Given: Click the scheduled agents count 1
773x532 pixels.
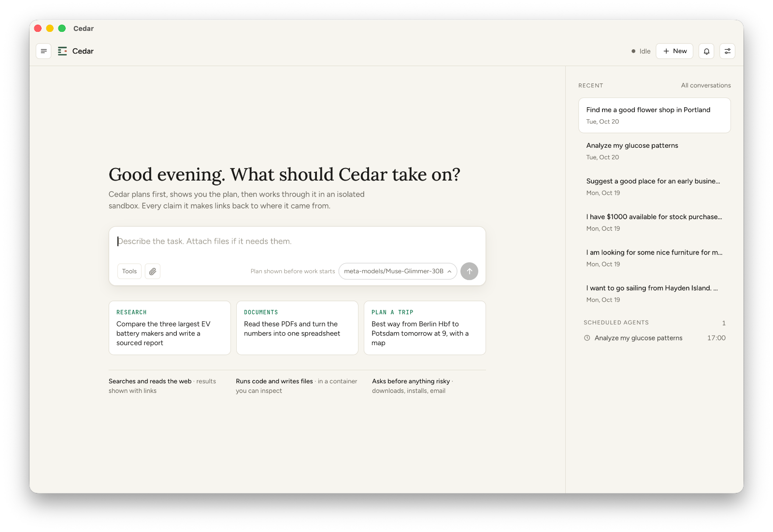Looking at the screenshot, I should coord(724,323).
